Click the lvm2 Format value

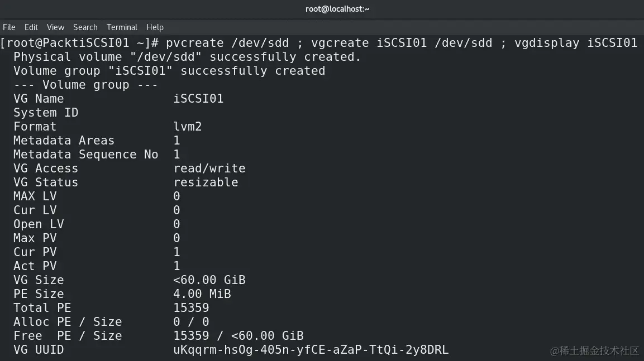pyautogui.click(x=188, y=126)
